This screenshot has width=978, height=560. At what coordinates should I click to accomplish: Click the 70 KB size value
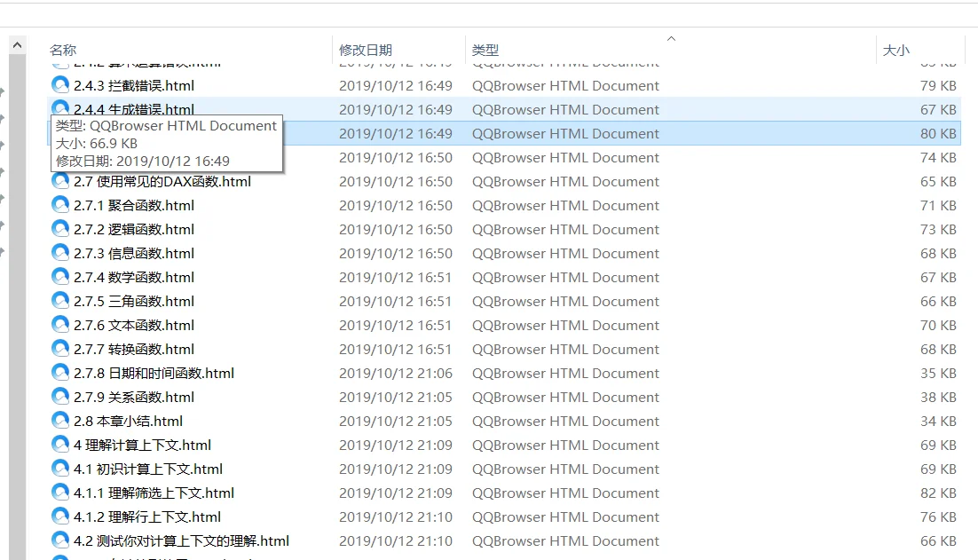point(938,325)
